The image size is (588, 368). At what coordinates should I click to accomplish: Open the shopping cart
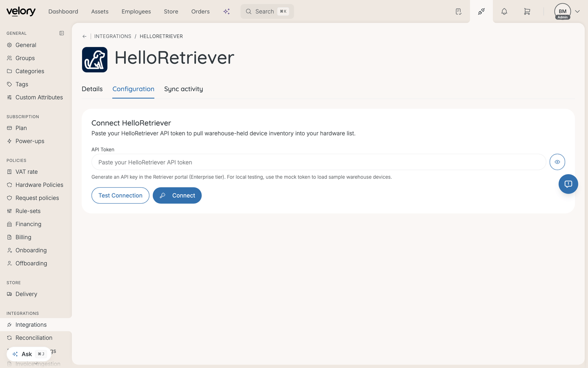click(x=527, y=11)
